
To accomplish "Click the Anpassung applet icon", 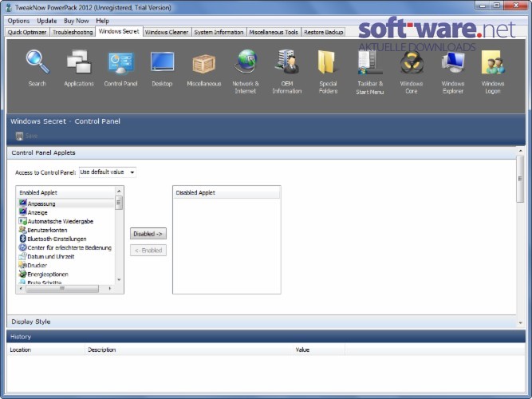I will (x=23, y=203).
